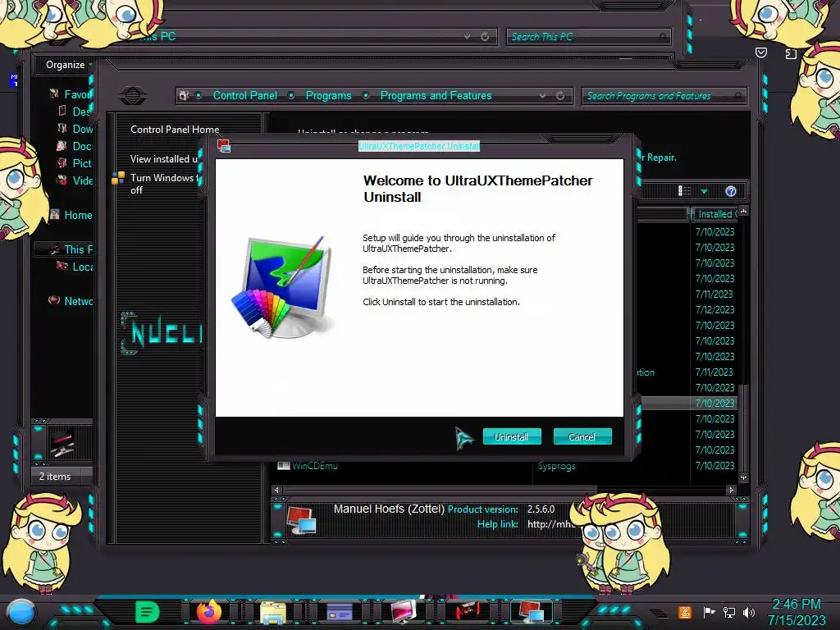Screen dimensions: 840x630
Task: Select Favorites in This PC navigation pane
Action: click(78, 94)
